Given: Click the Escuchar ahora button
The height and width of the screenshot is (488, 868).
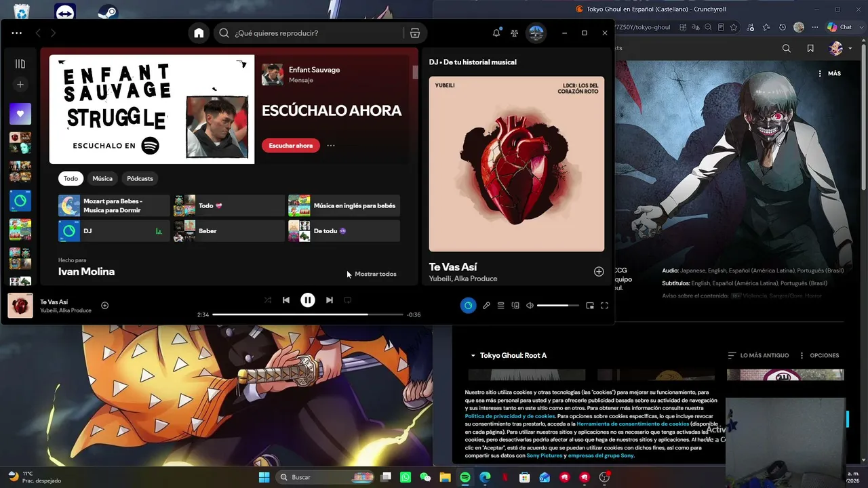Looking at the screenshot, I should click(291, 145).
